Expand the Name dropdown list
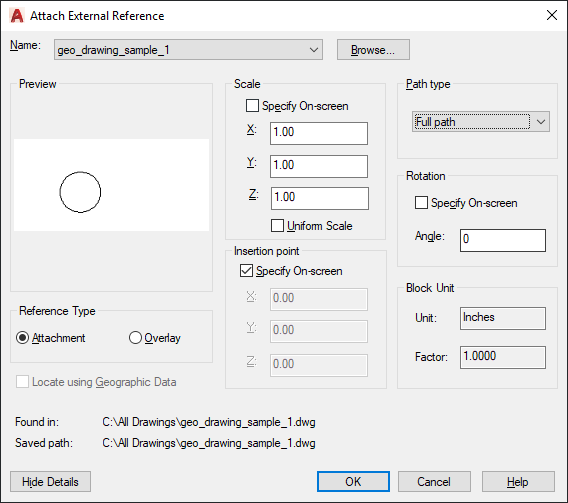Screen dimensions: 568x503 tap(314, 50)
